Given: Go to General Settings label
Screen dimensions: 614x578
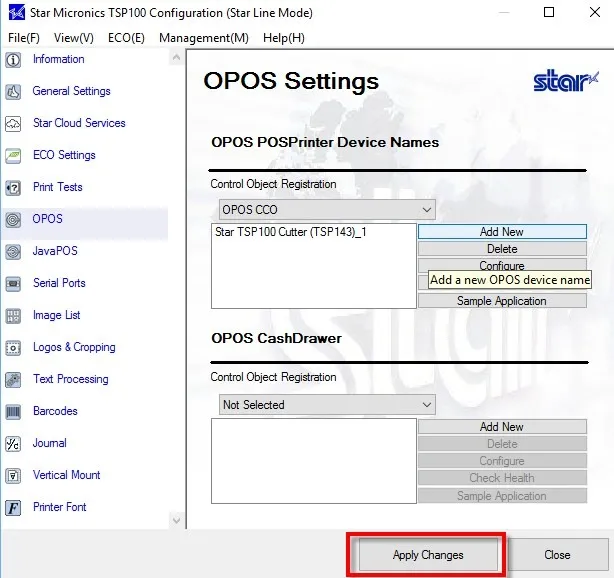Looking at the screenshot, I should (x=71, y=91).
